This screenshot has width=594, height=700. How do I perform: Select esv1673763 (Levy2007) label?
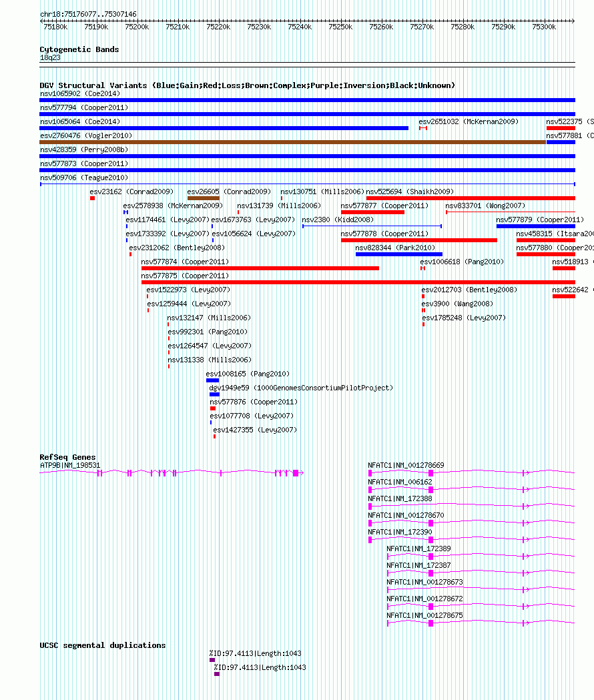(x=253, y=220)
